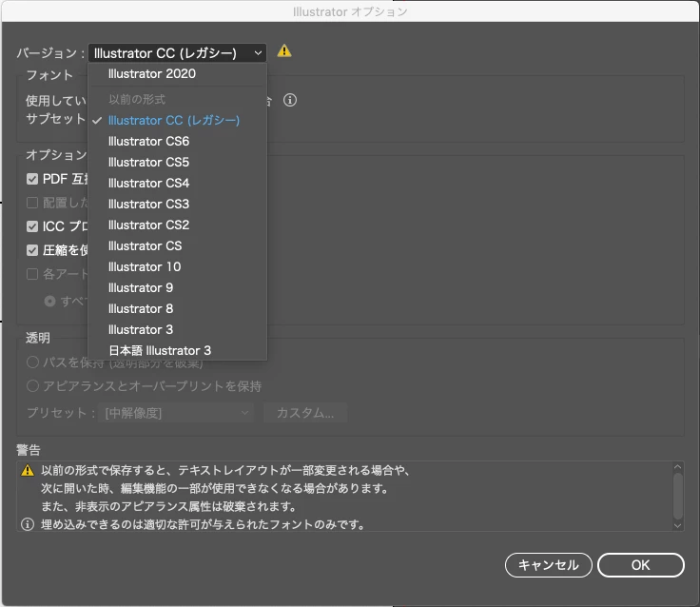Click the yellow warning icon beside version dropdown
This screenshot has width=700, height=607.
click(x=284, y=51)
